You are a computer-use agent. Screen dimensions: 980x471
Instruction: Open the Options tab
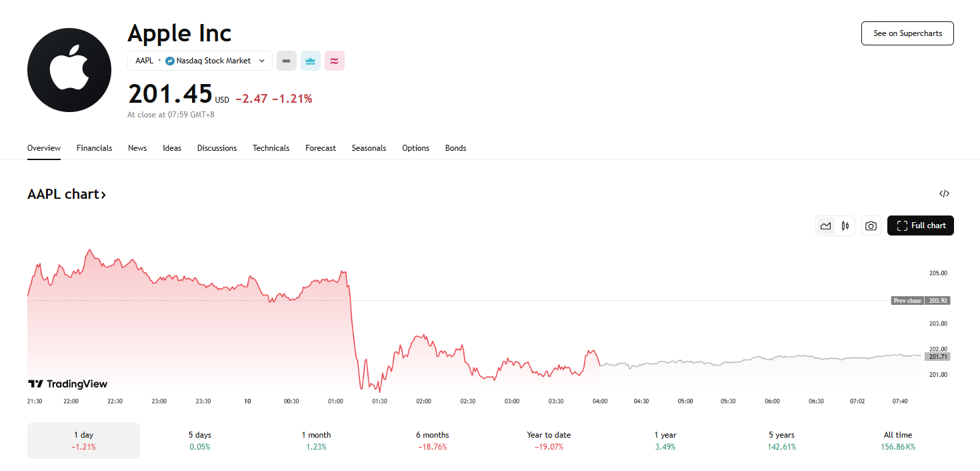pyautogui.click(x=415, y=148)
